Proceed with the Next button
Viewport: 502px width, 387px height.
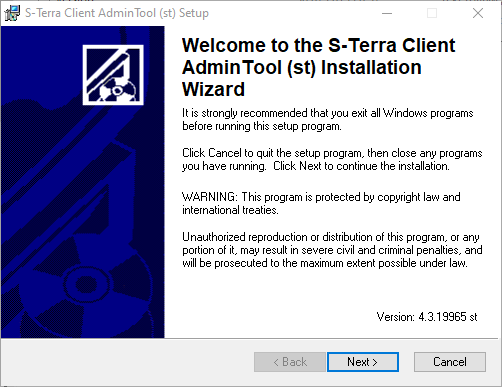[x=363, y=362]
